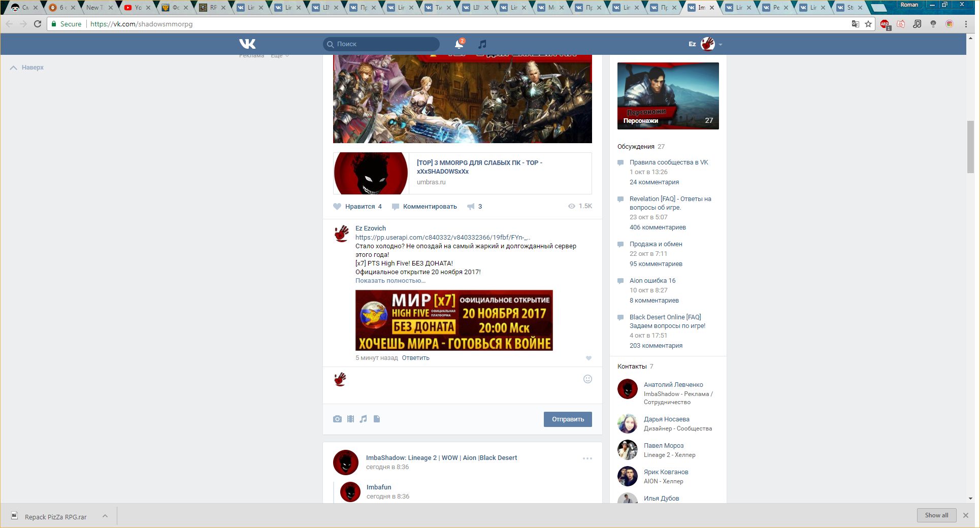Open Павел Мороз contact profile

click(664, 446)
